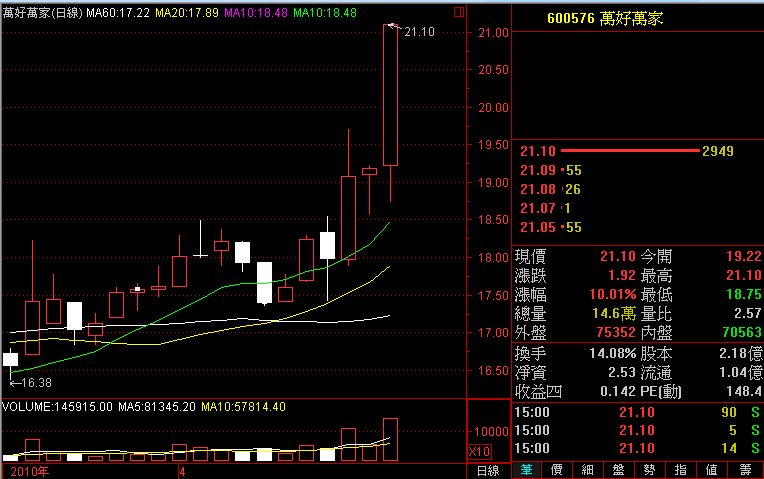Image resolution: width=764 pixels, height=479 pixels.
Task: Click the tall last candlestick at the 21.10 high
Action: pos(390,95)
